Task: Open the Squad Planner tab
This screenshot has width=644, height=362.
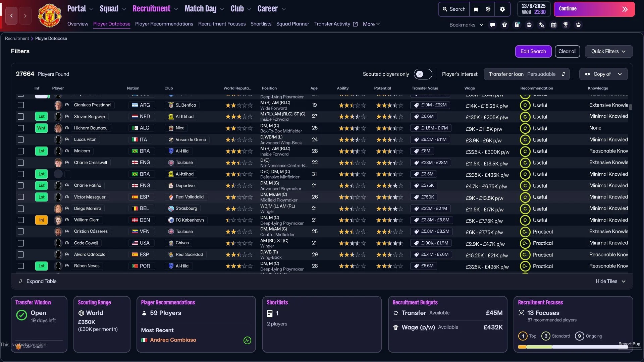Action: point(293,24)
